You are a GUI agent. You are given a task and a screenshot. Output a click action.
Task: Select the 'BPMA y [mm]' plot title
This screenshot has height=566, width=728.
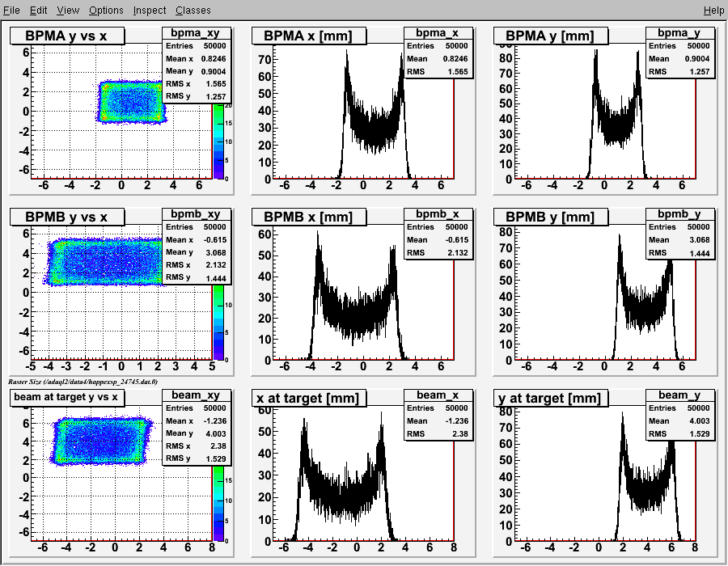[551, 36]
